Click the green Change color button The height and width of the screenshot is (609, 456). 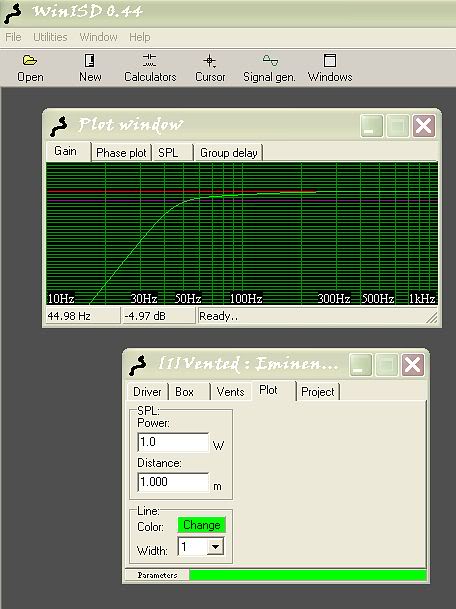(202, 525)
